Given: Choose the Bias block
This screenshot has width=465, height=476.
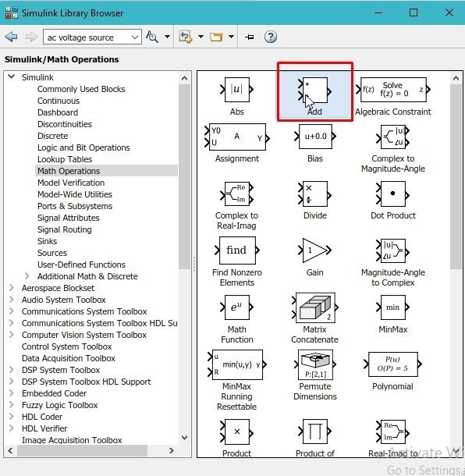Looking at the screenshot, I should coord(315,137).
